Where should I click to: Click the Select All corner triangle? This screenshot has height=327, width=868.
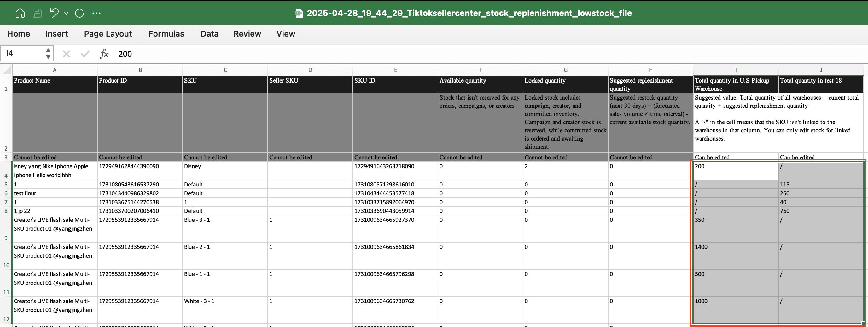click(x=7, y=70)
